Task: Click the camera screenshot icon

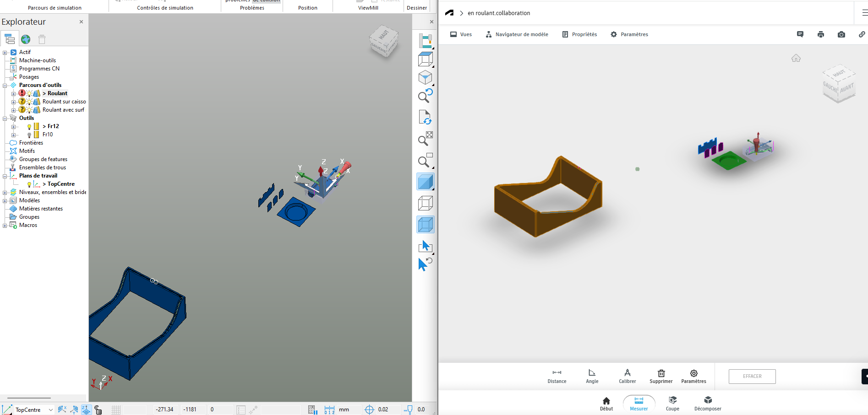Action: (x=841, y=34)
